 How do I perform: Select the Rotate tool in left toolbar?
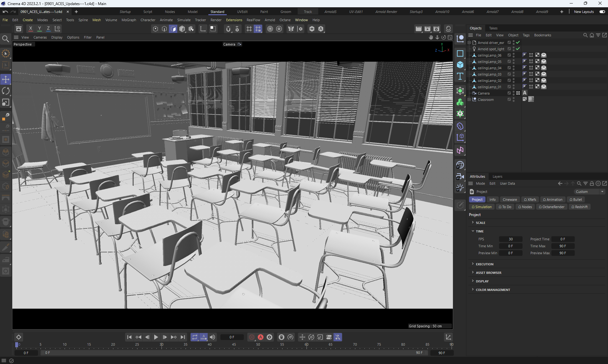(6, 91)
